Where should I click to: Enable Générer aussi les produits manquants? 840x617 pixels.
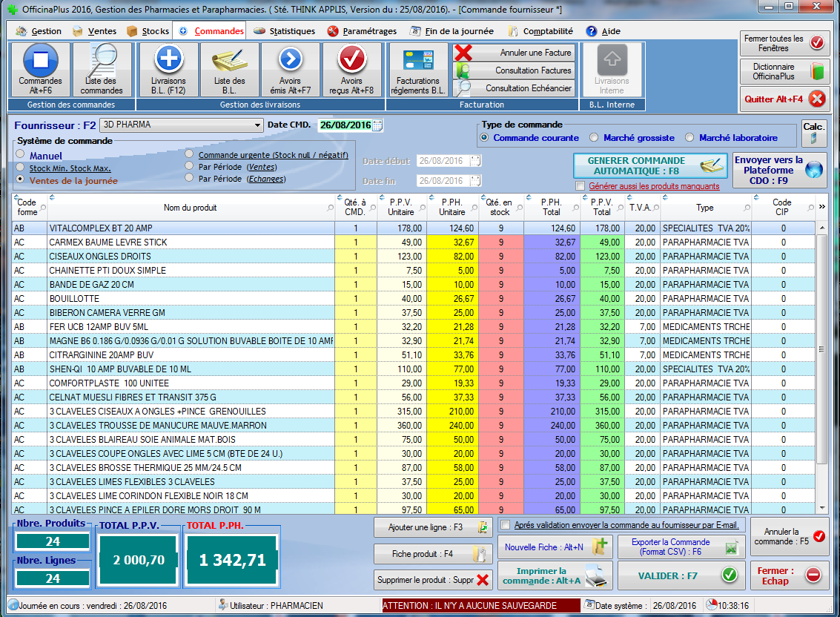tap(581, 186)
